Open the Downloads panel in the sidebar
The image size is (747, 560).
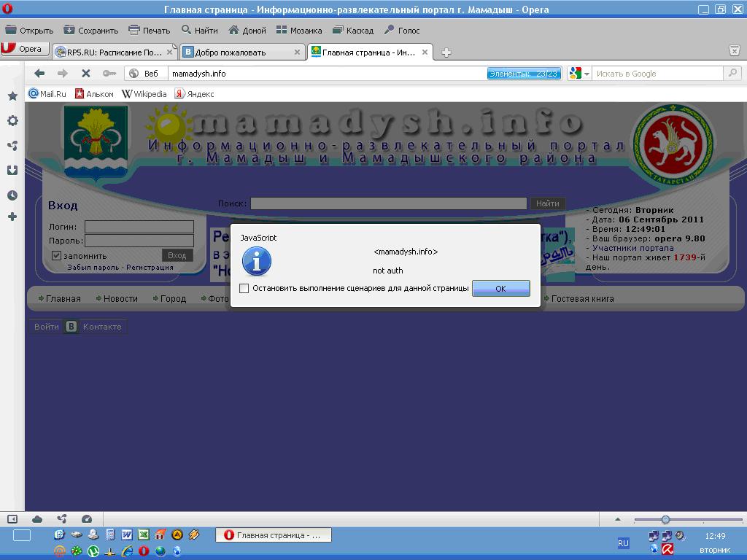tap(12, 170)
